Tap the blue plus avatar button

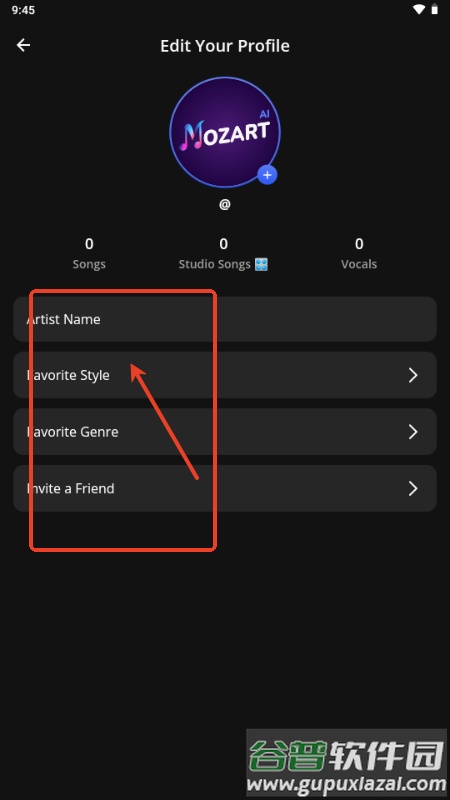coord(267,176)
